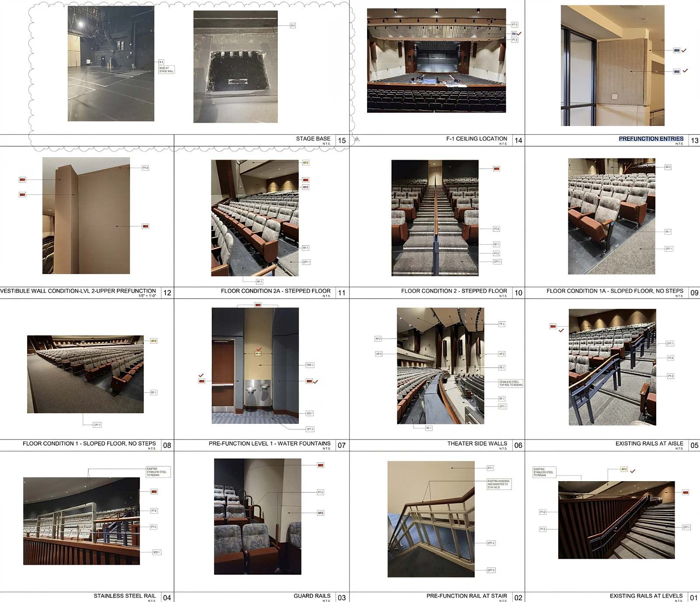The width and height of the screenshot is (700, 602).
Task: Open the stepped floor seating photo, detail 11
Action: tap(255, 218)
